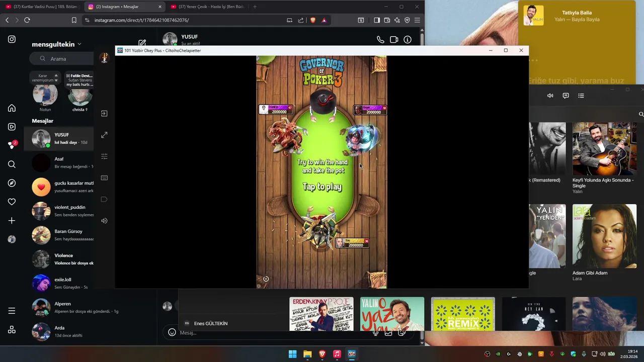The width and height of the screenshot is (644, 362).
Task: Click volume icon in emulator toolbar
Action: (104, 221)
